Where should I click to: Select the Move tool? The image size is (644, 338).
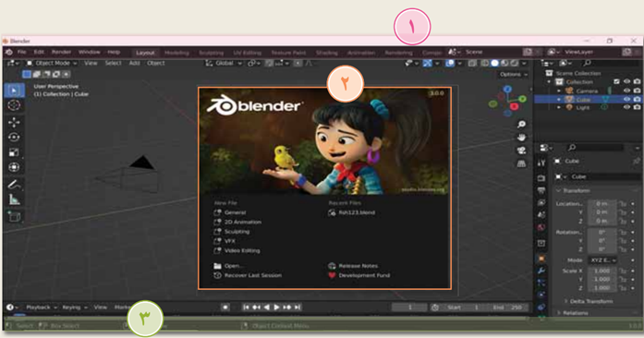pos(14,123)
